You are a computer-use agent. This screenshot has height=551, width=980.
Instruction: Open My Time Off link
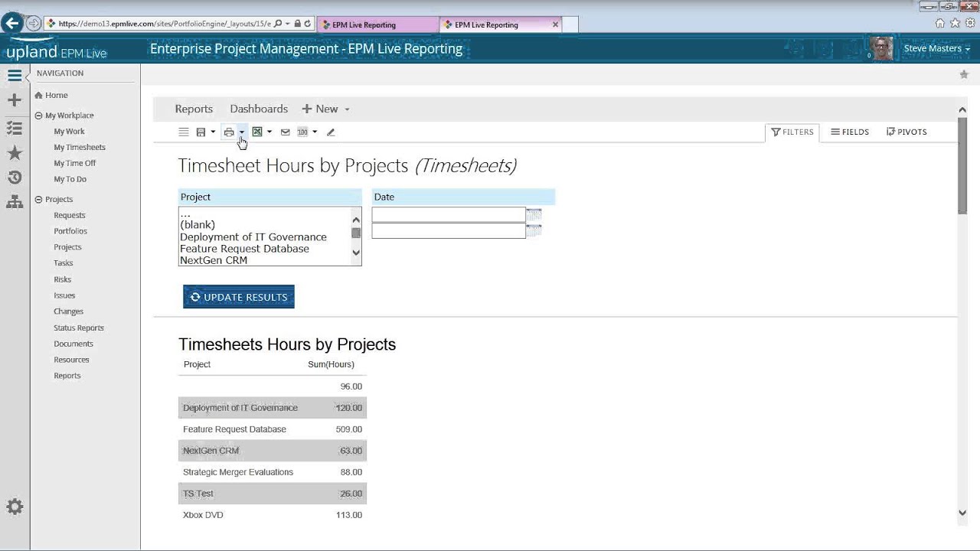pos(74,164)
